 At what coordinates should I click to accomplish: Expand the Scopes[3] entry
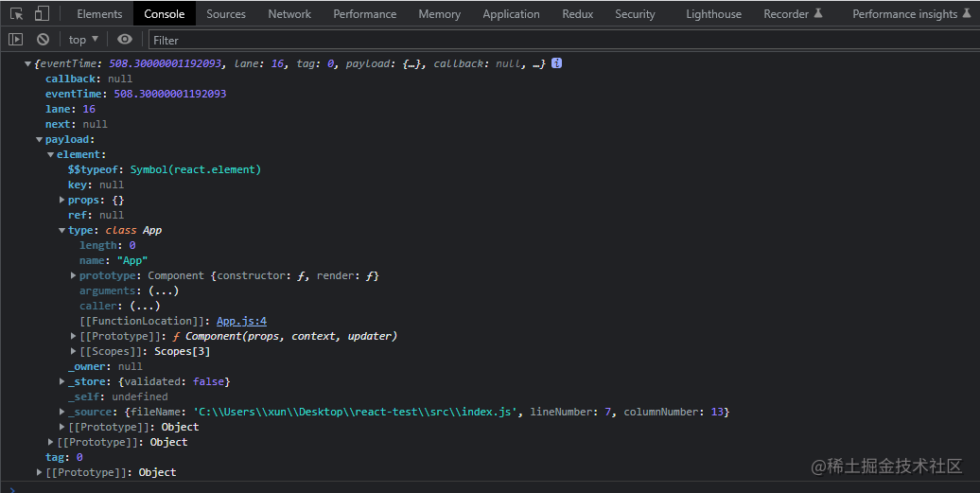click(73, 351)
